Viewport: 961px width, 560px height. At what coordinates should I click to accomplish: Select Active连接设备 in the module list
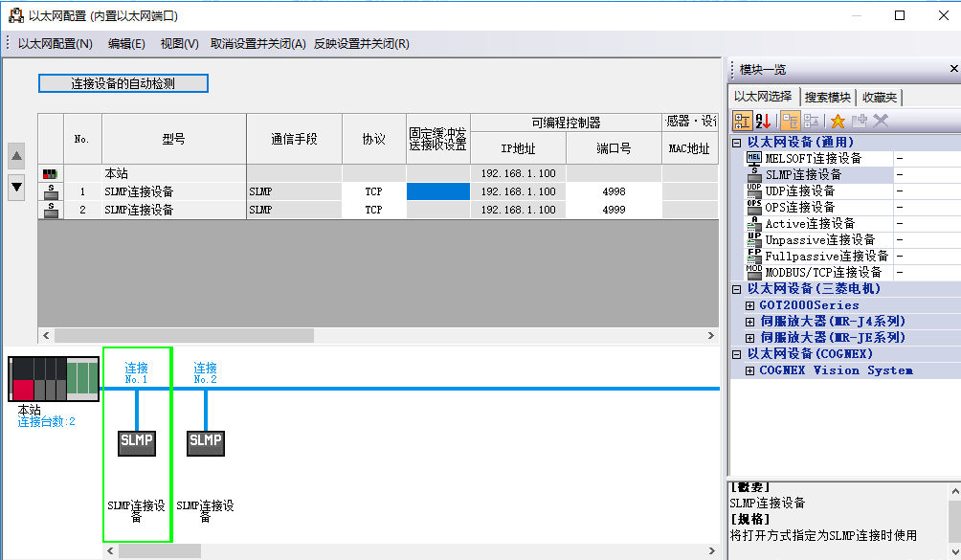pyautogui.click(x=810, y=224)
